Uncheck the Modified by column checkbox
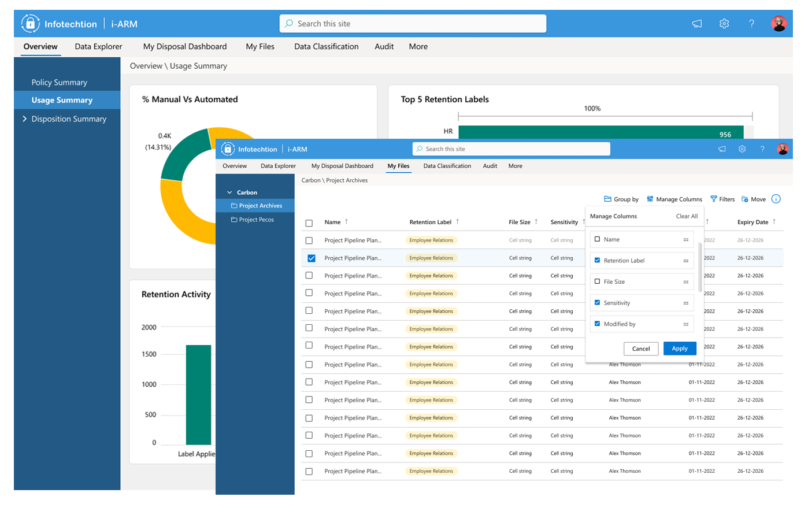This screenshot has height=530, width=812. [598, 324]
